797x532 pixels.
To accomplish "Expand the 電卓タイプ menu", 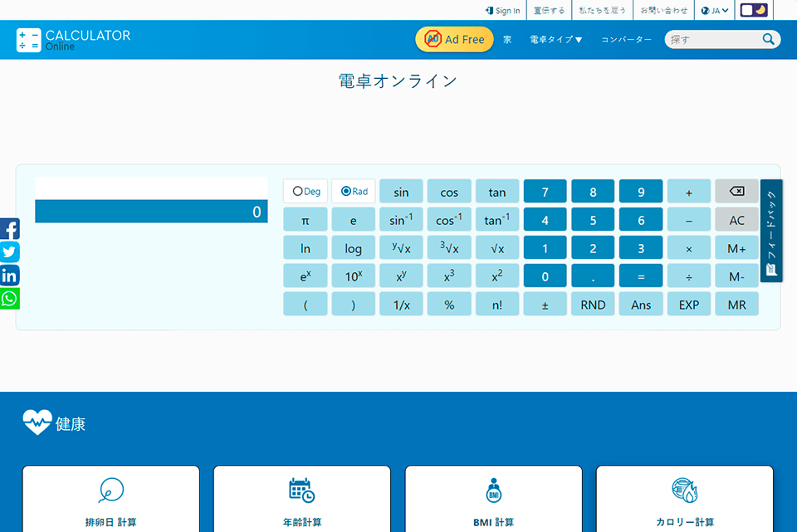I will [555, 40].
